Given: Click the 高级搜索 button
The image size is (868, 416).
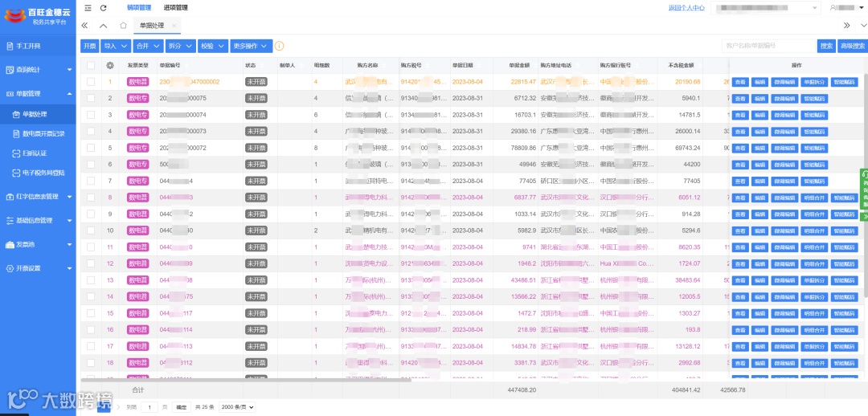Looking at the screenshot, I should 851,46.
